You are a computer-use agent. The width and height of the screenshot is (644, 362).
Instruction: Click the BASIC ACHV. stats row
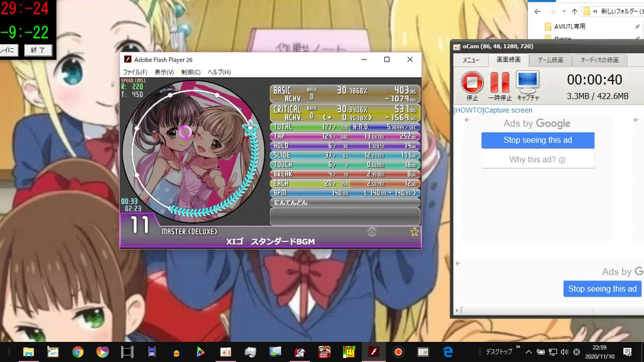[345, 94]
